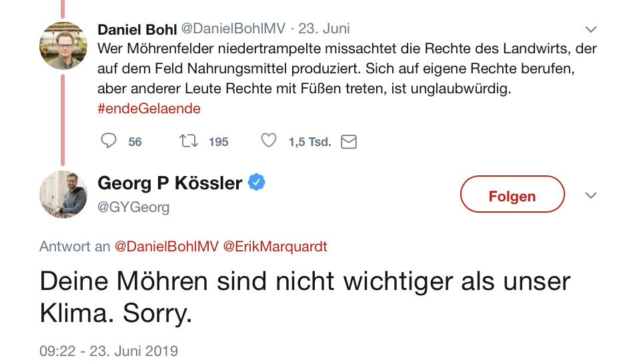Screen dimensions: 635x364
Task: Visit the @ErikMarquardt mention
Action: pos(275,246)
